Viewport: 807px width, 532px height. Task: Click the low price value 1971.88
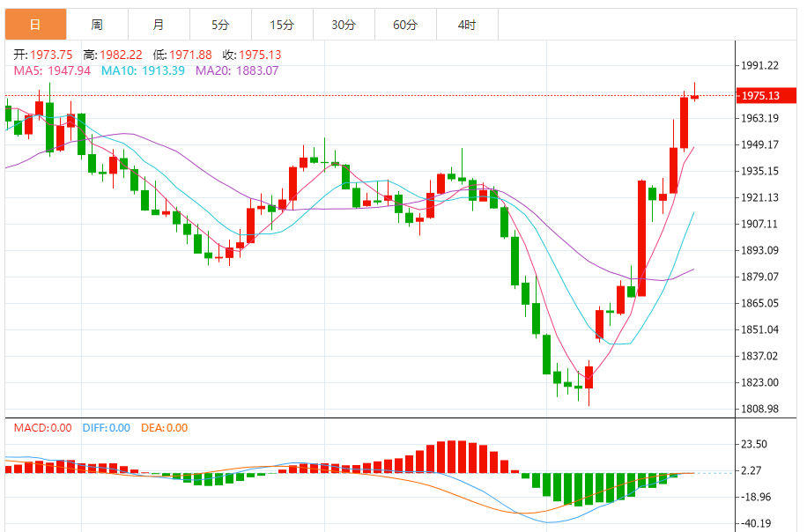[x=190, y=55]
